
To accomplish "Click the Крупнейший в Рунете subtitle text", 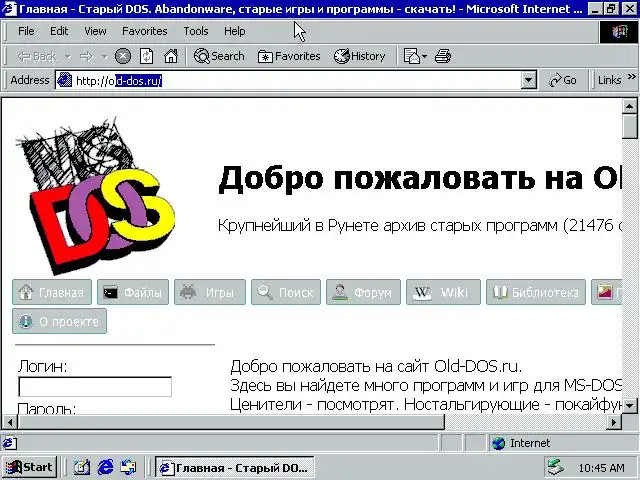I will pyautogui.click(x=420, y=225).
